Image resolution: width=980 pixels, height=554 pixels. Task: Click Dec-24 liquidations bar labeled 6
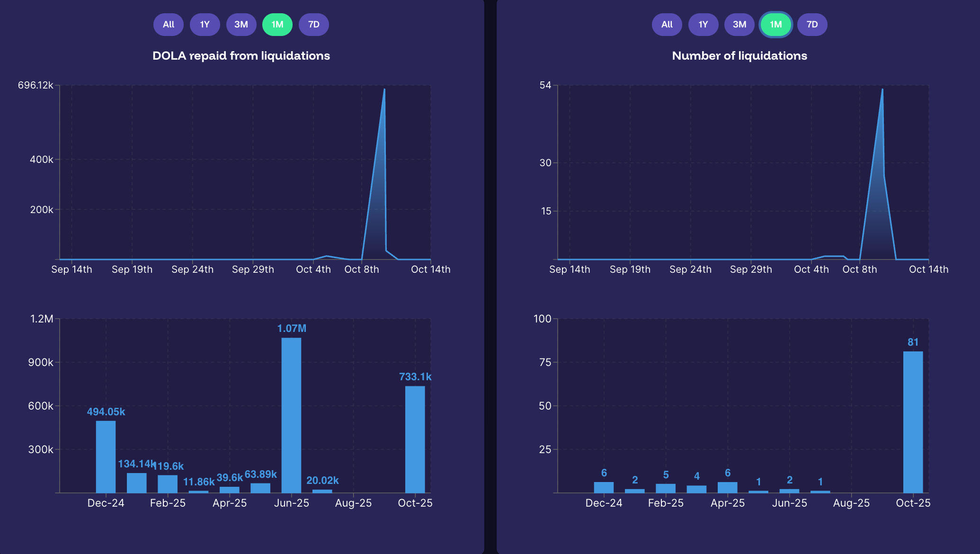[x=604, y=487]
